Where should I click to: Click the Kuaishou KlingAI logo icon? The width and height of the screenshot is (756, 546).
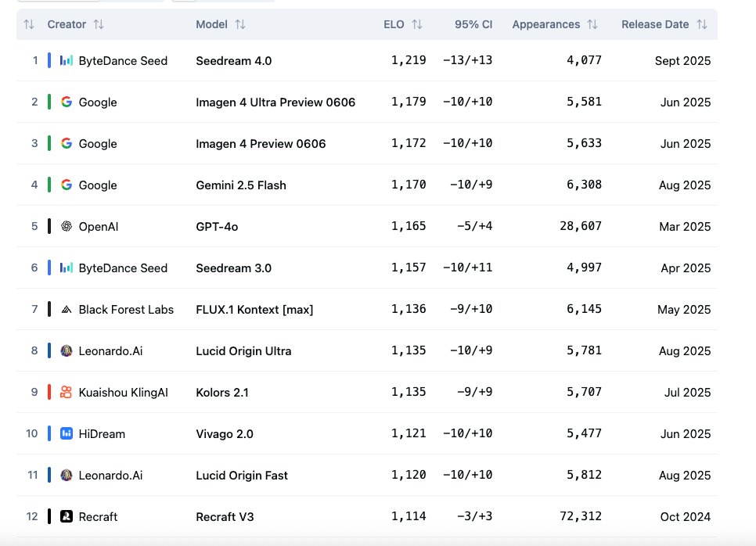tap(67, 392)
